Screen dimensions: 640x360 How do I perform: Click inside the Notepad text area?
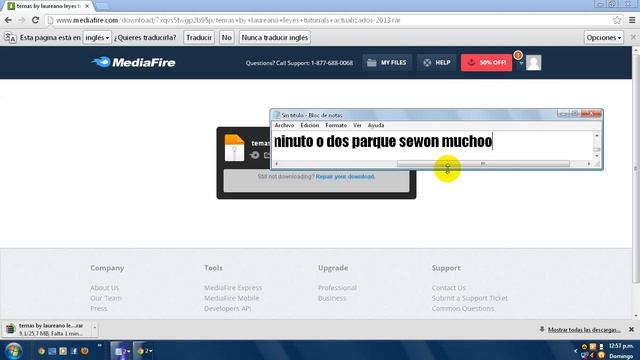pyautogui.click(x=433, y=145)
